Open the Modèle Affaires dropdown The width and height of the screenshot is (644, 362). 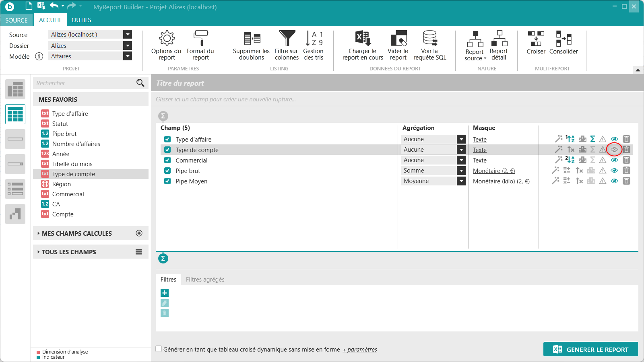point(128,56)
